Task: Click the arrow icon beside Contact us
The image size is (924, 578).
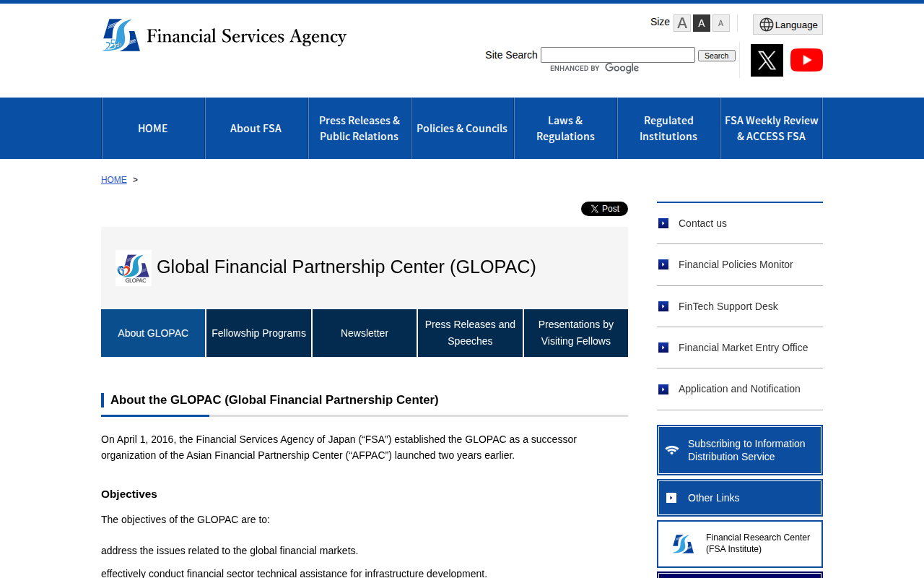Action: (663, 223)
